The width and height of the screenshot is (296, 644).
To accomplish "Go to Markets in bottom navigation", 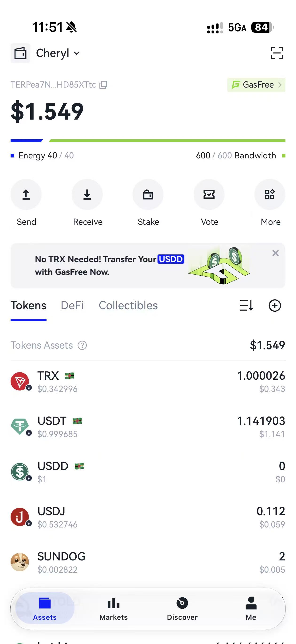I will [x=113, y=608].
